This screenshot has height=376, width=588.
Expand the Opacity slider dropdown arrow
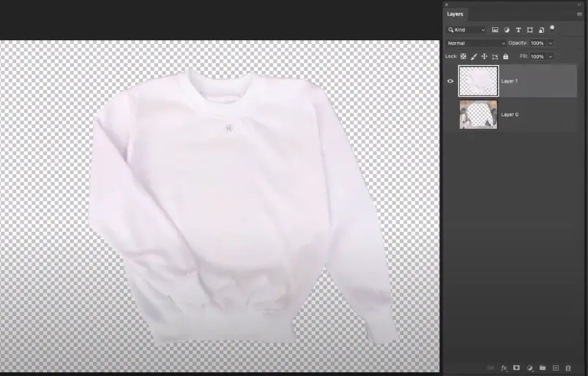551,43
